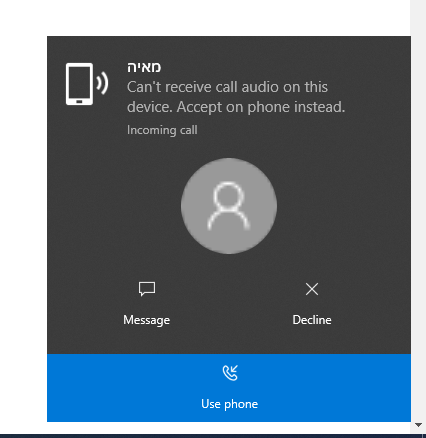Click the smartphone device icon

[79, 84]
